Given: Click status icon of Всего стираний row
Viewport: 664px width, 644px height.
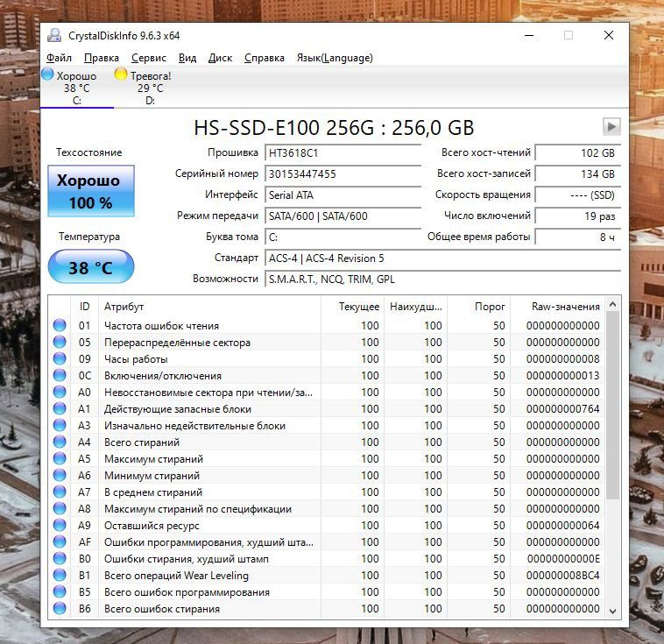Looking at the screenshot, I should 60,442.
